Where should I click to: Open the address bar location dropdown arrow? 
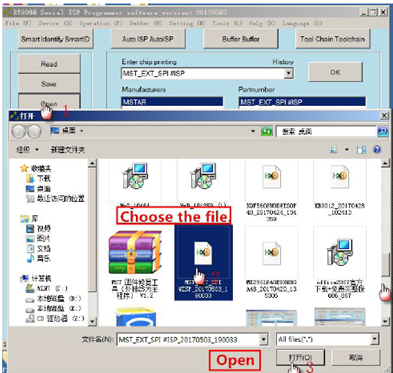coord(253,132)
